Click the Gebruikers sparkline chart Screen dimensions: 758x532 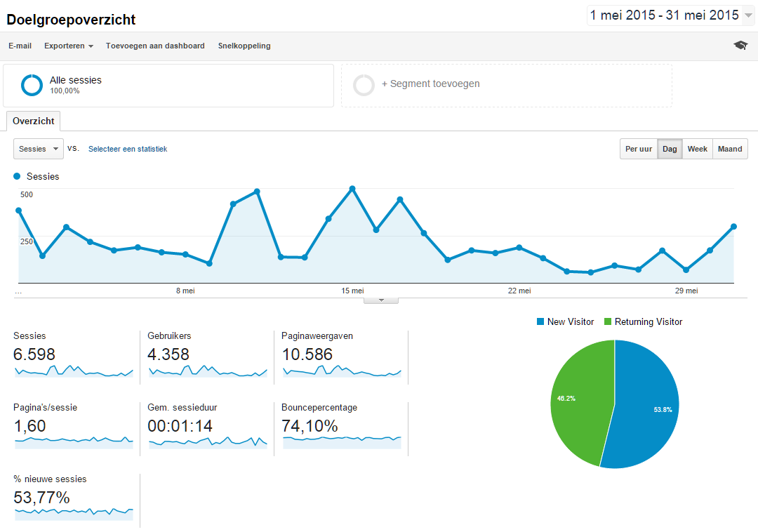pyautogui.click(x=207, y=371)
